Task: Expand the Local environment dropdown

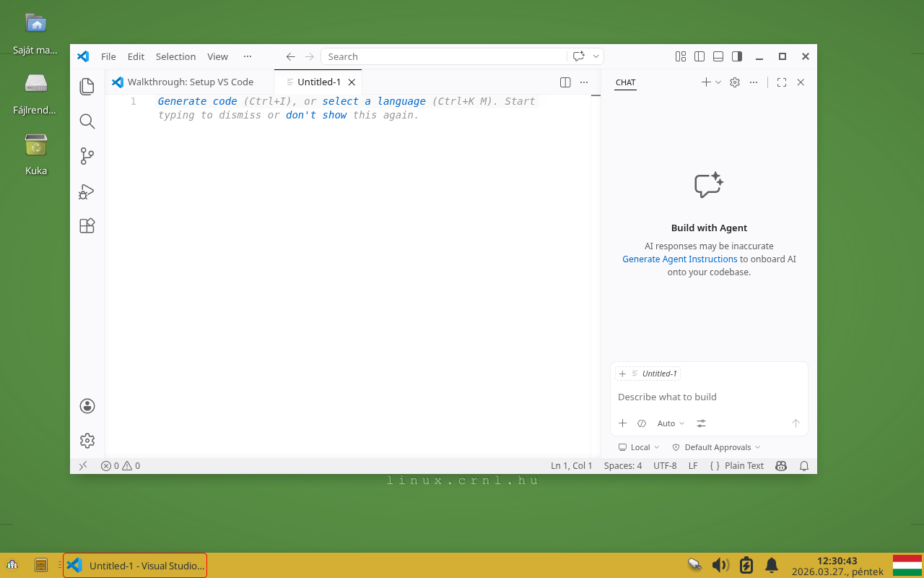Action: click(x=638, y=447)
